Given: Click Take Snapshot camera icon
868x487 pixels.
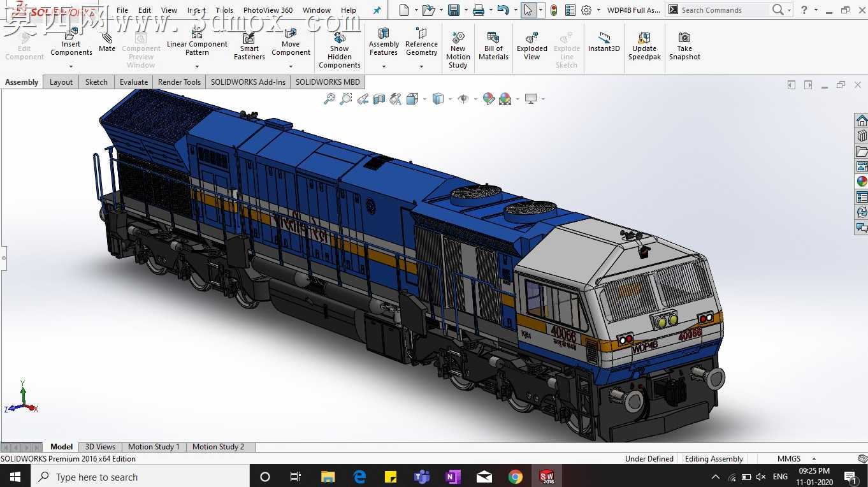Looking at the screenshot, I should click(x=684, y=45).
